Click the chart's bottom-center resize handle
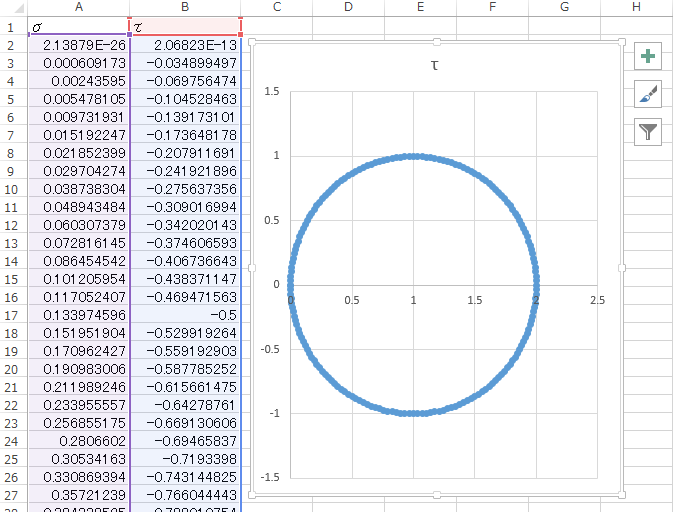This screenshot has height=512, width=673. [437, 495]
